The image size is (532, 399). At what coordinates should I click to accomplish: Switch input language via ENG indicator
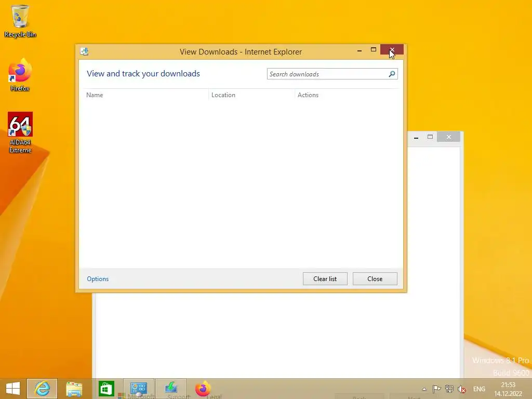click(x=479, y=389)
